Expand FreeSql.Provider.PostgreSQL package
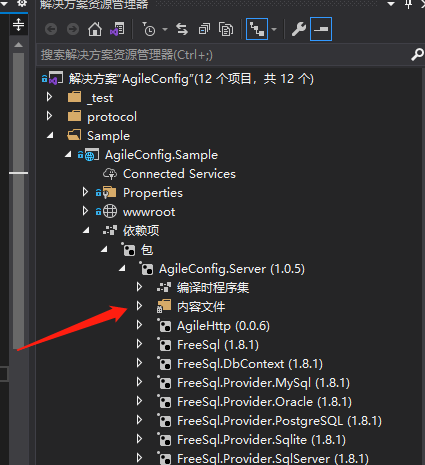The image size is (425, 465). (x=140, y=420)
